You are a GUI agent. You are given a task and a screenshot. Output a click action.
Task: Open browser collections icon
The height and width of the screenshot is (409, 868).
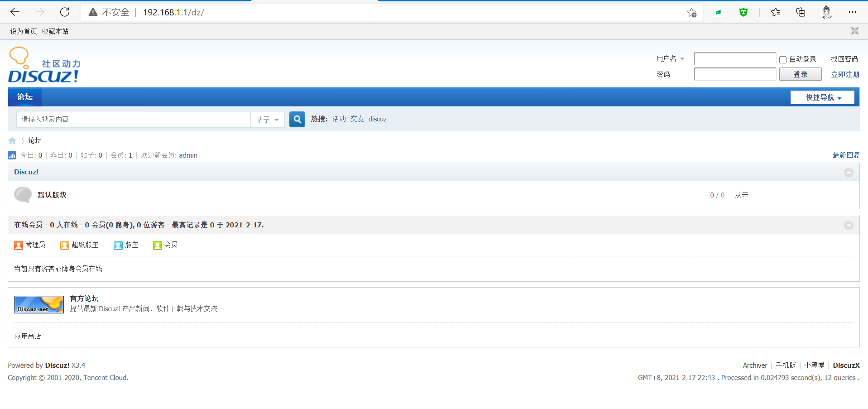(x=801, y=12)
